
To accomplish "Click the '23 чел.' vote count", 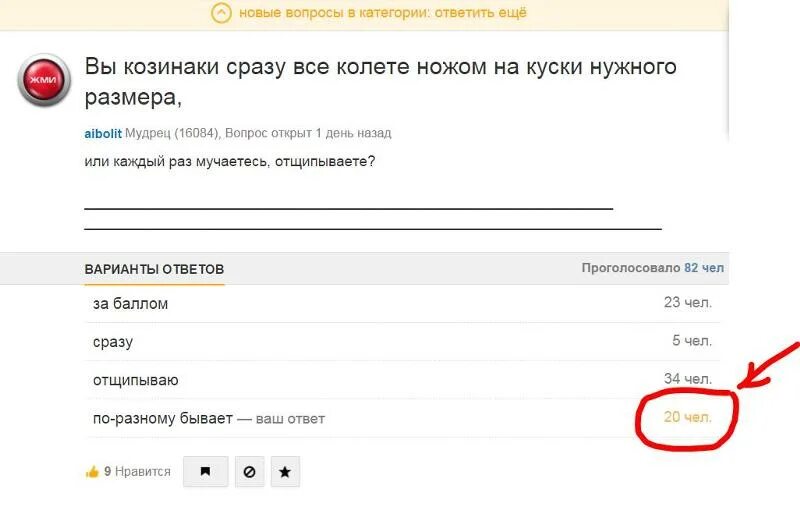I will tap(688, 302).
